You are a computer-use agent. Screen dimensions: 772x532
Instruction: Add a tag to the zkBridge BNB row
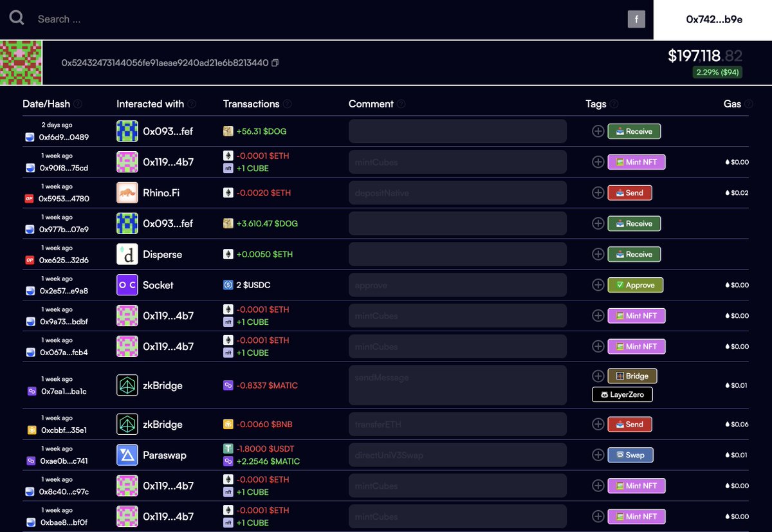(x=598, y=424)
